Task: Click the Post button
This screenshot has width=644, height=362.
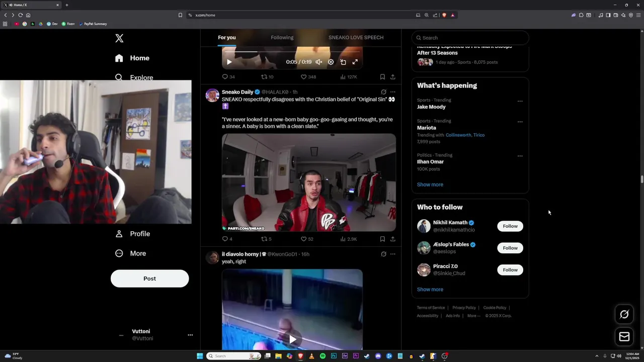Action: [x=149, y=279]
